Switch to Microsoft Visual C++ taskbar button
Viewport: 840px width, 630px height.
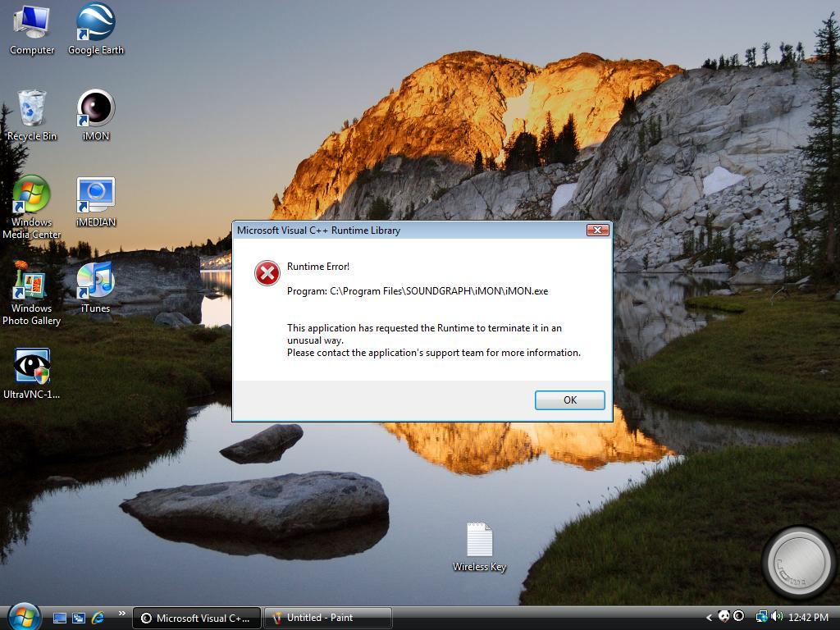pyautogui.click(x=197, y=619)
